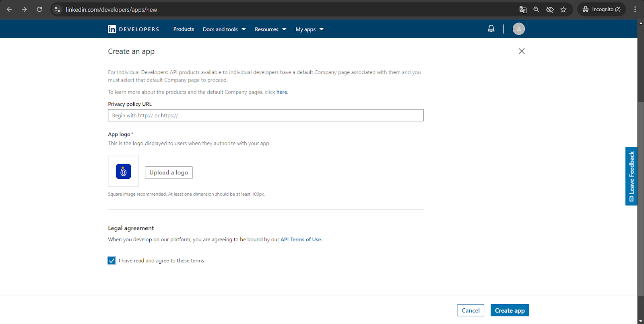Image resolution: width=644 pixels, height=324 pixels.
Task: Click the Cancel button
Action: (471, 310)
